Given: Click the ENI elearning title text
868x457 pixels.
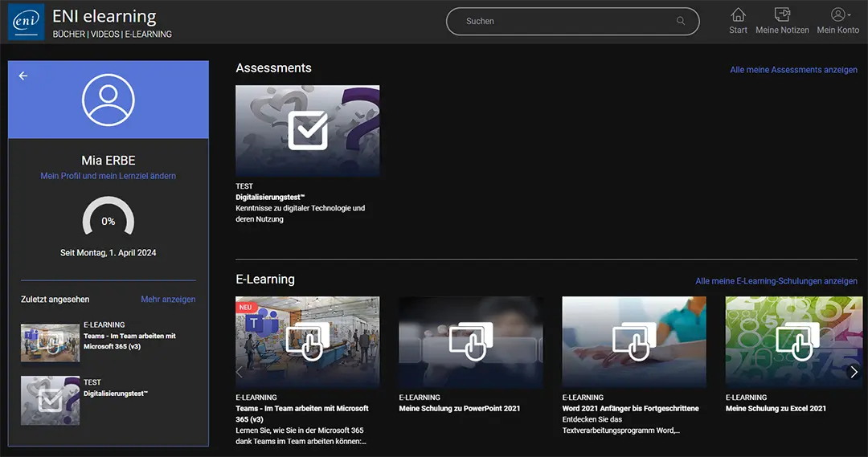Looking at the screenshot, I should click(x=104, y=16).
